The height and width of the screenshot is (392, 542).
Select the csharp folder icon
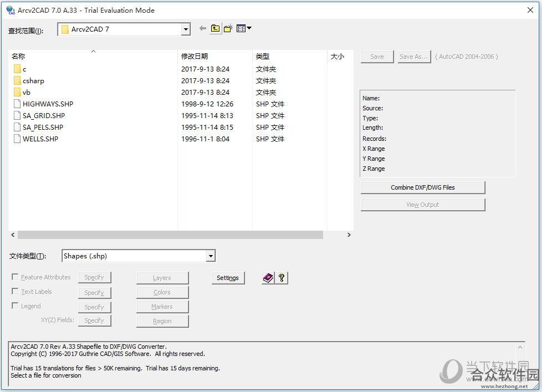click(17, 81)
